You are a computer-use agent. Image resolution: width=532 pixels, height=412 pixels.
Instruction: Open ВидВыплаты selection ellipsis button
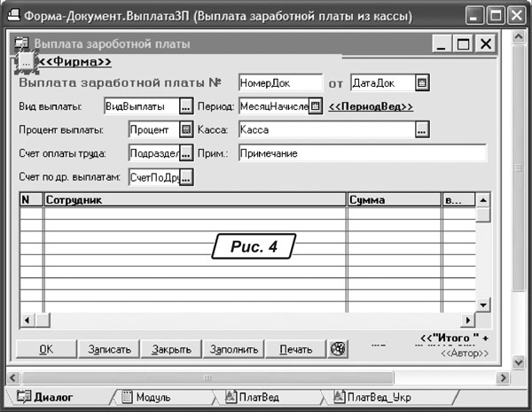point(185,107)
